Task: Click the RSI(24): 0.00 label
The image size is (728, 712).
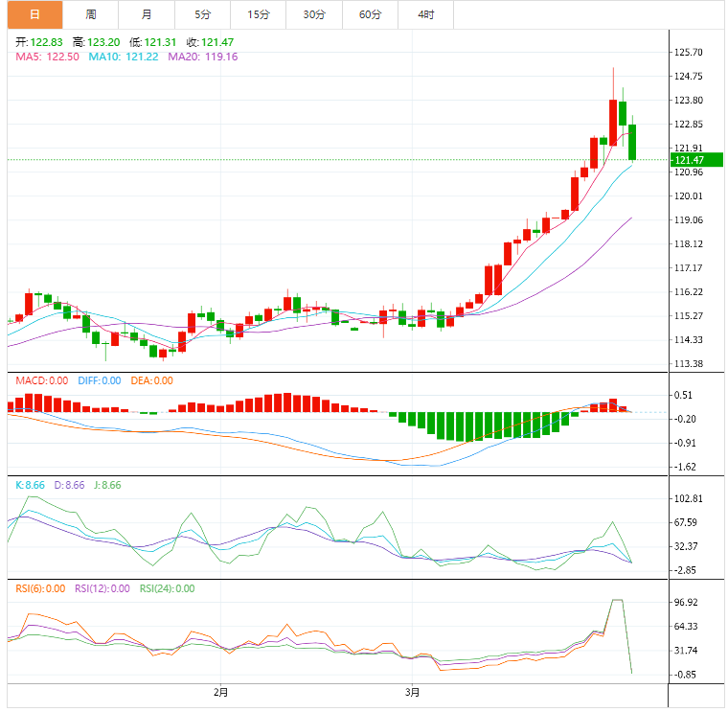Action: point(168,588)
